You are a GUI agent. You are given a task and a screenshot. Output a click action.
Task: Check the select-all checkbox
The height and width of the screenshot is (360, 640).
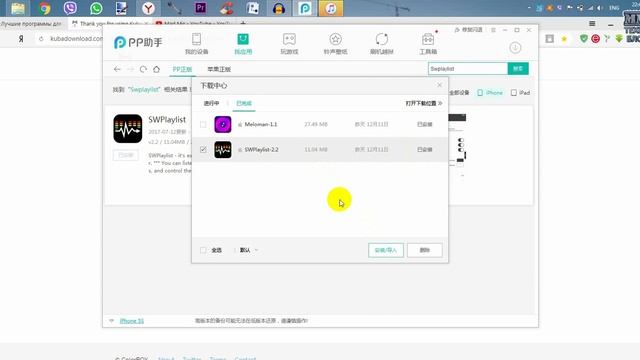coord(203,250)
